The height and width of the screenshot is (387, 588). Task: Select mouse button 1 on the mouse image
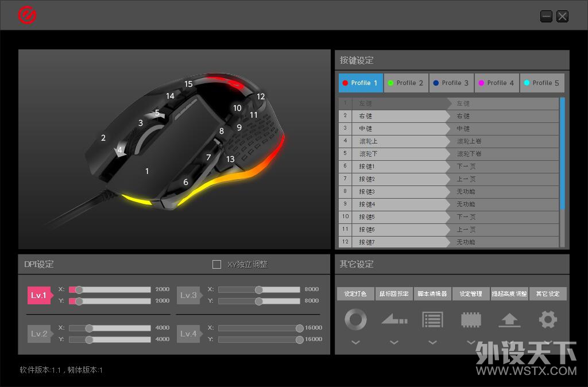tap(147, 171)
